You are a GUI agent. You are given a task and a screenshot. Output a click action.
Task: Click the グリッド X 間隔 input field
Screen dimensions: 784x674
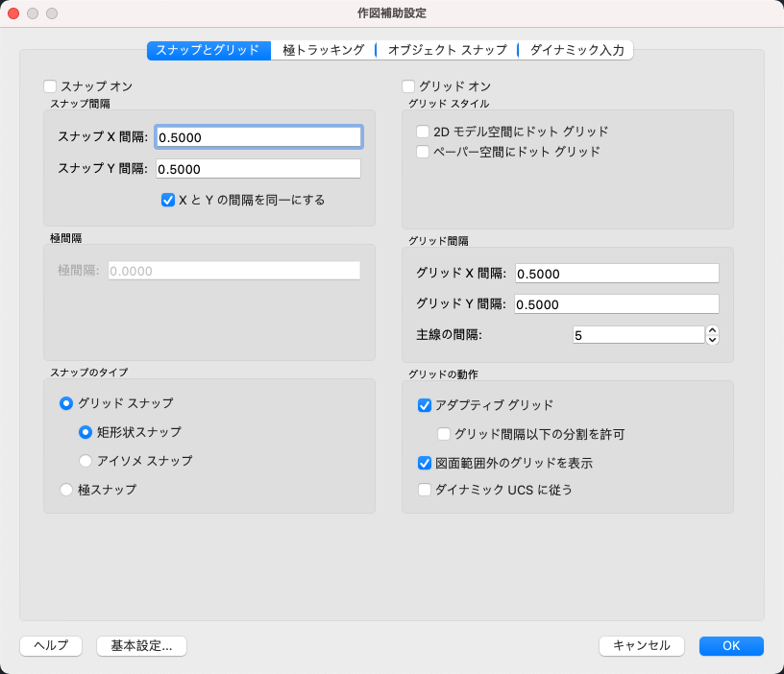[617, 274]
